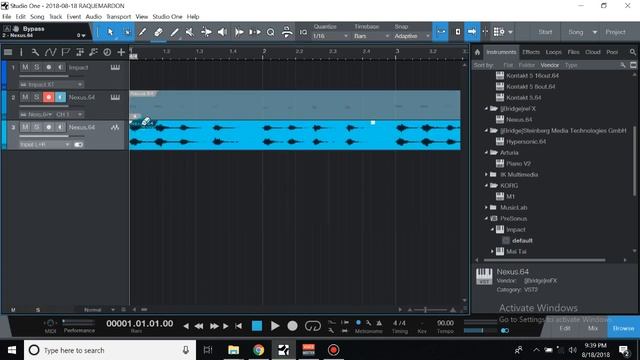The image size is (640, 360).
Task: Arm record on track 3 Nexus.64
Action: pos(49,127)
